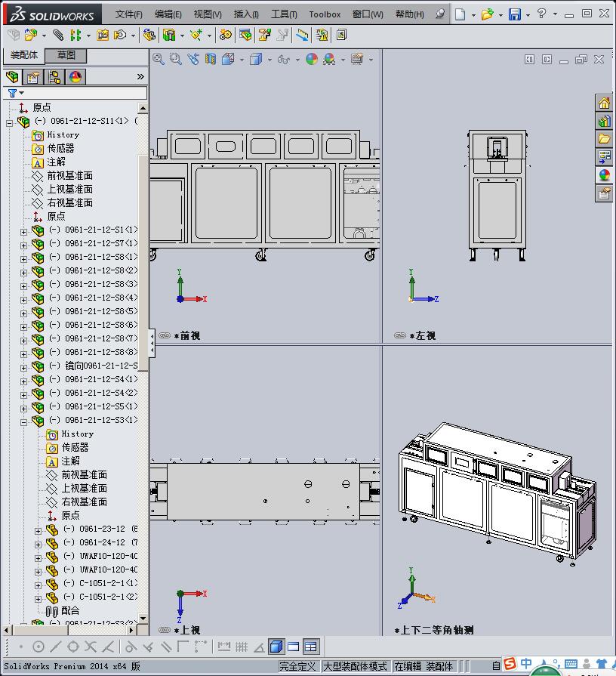Image resolution: width=616 pixels, height=676 pixels.
Task: Toggle the single-view cube viewport button
Action: tap(276, 647)
